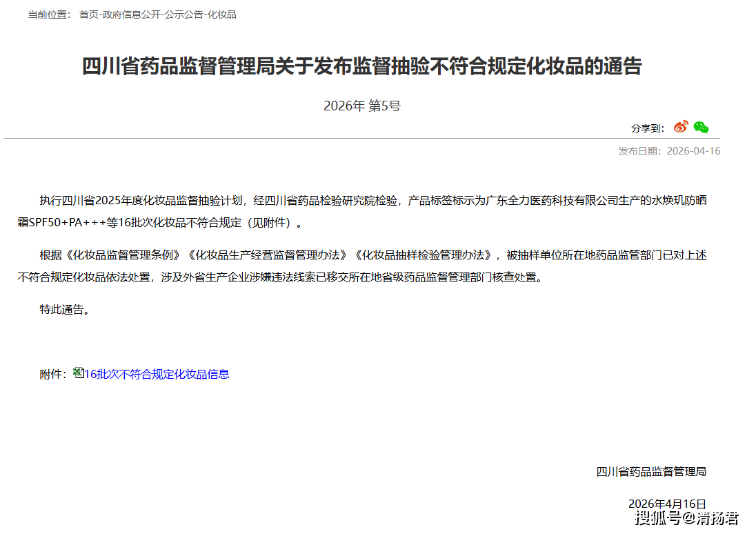Click the 特此通告 line
This screenshot has height=534, width=756.
(x=64, y=310)
